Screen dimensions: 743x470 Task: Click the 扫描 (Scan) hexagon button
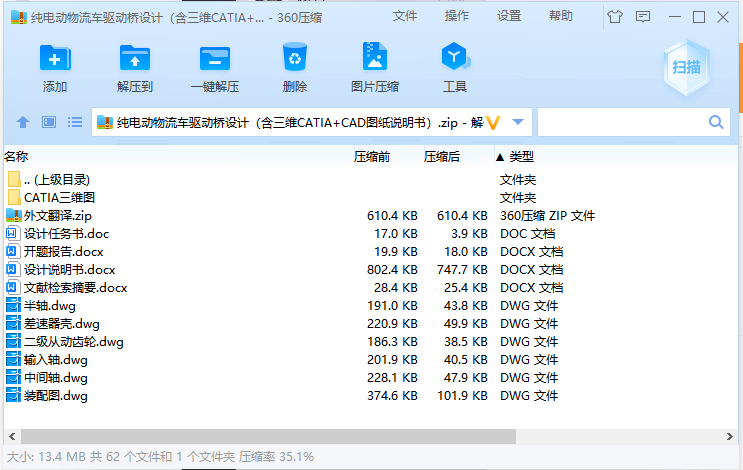pos(686,68)
